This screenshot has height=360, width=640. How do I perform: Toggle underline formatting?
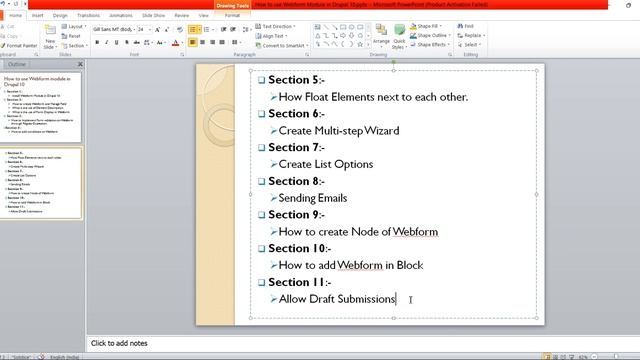coord(117,42)
